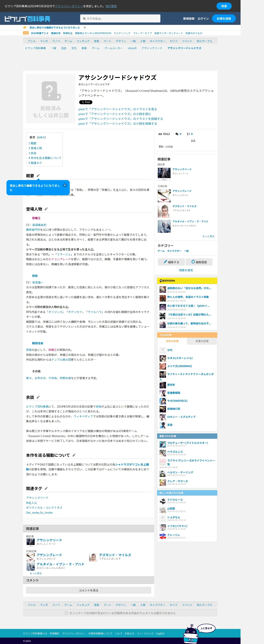Click pencil edit icon beside 概要 heading
This screenshot has height=644, width=264.
coord(38,176)
